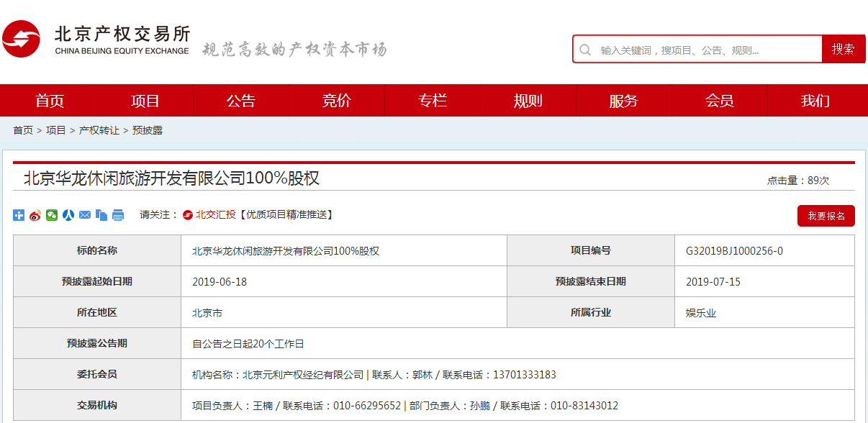The width and height of the screenshot is (868, 423).
Task: Click the 【优质项目精准推送】 text
Action: coord(286,215)
